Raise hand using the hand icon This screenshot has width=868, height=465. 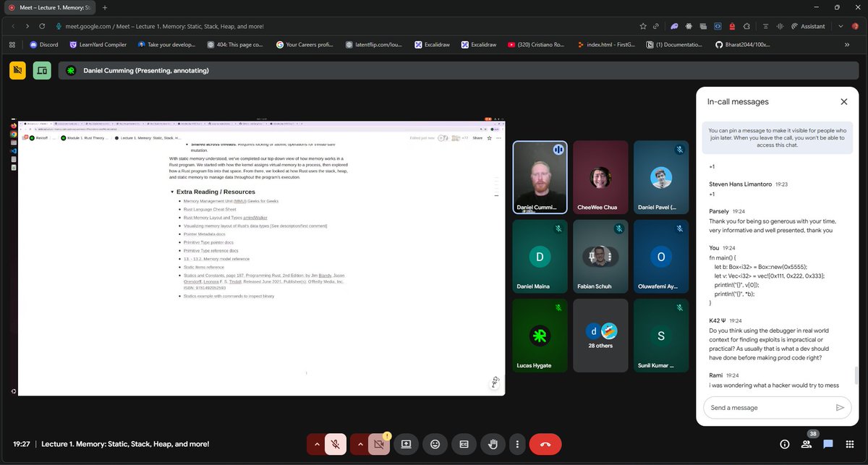(493, 444)
